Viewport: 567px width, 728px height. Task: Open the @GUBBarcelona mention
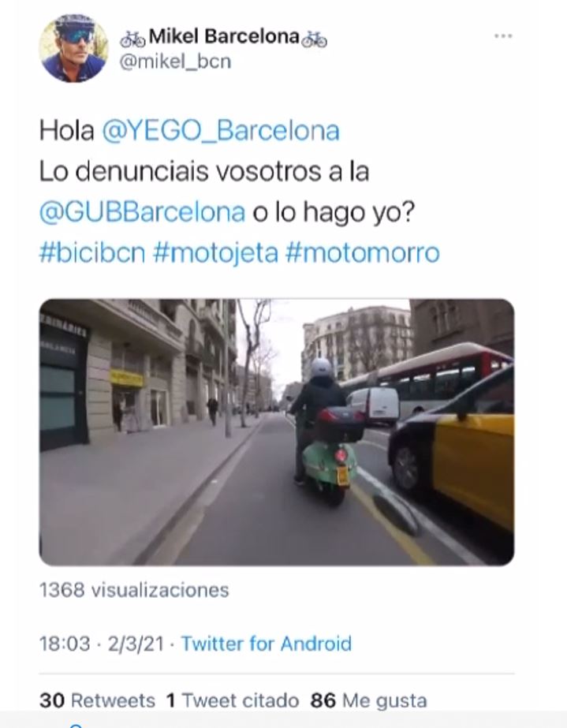142,212
